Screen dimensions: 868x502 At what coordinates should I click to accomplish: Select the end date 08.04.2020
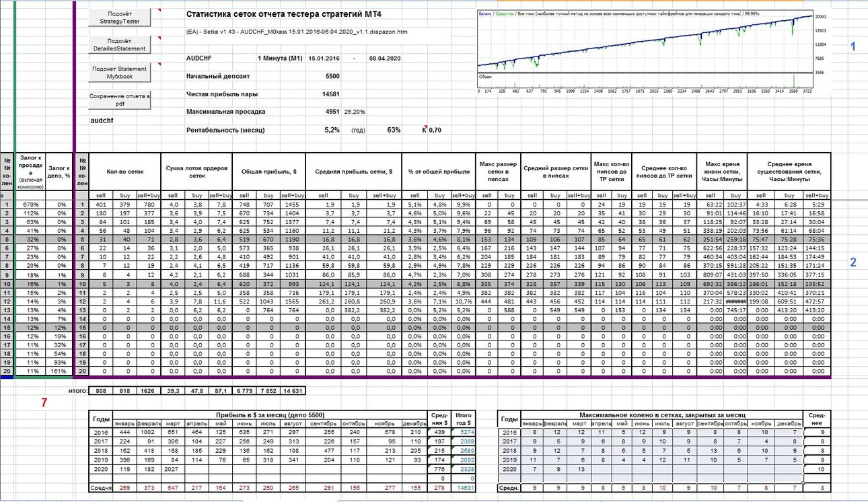point(386,59)
